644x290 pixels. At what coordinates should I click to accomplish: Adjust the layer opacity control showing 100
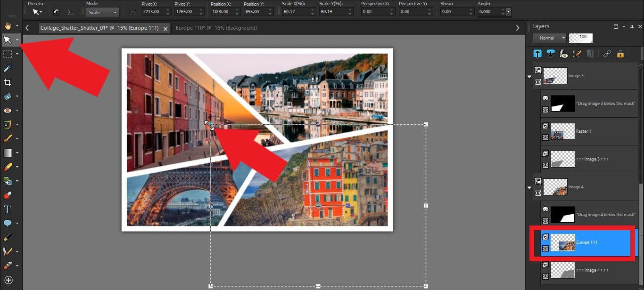(580, 38)
